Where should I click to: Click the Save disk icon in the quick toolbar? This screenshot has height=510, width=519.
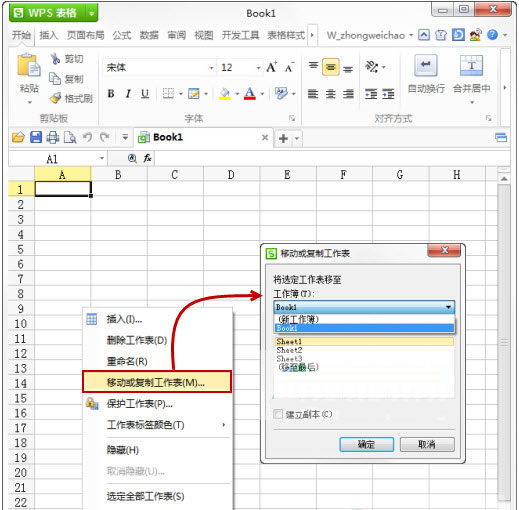click(x=36, y=137)
